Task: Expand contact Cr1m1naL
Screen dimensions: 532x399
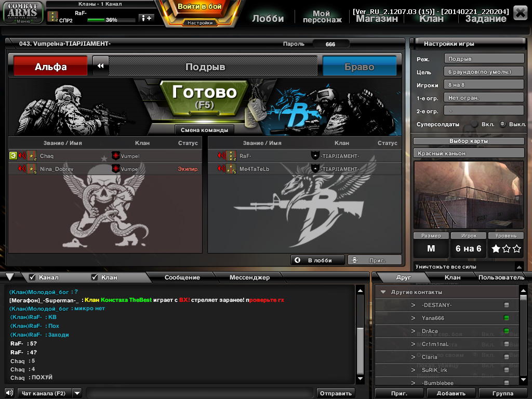Action: [x=413, y=344]
